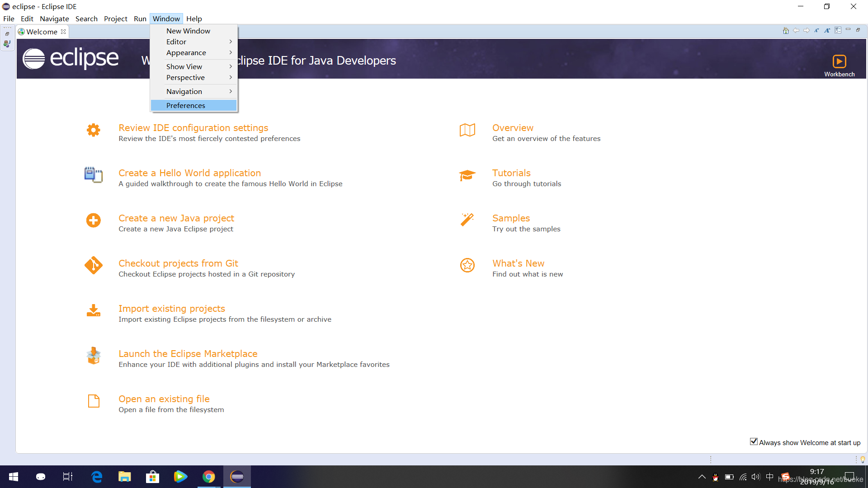Image resolution: width=868 pixels, height=488 pixels.
Task: Click the graduation cap Tutorials icon
Action: click(467, 175)
